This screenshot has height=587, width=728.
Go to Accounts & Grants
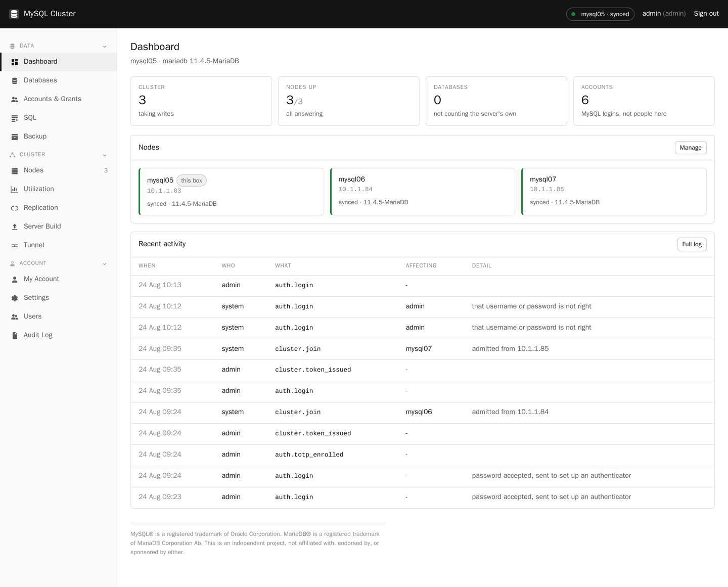point(59,99)
